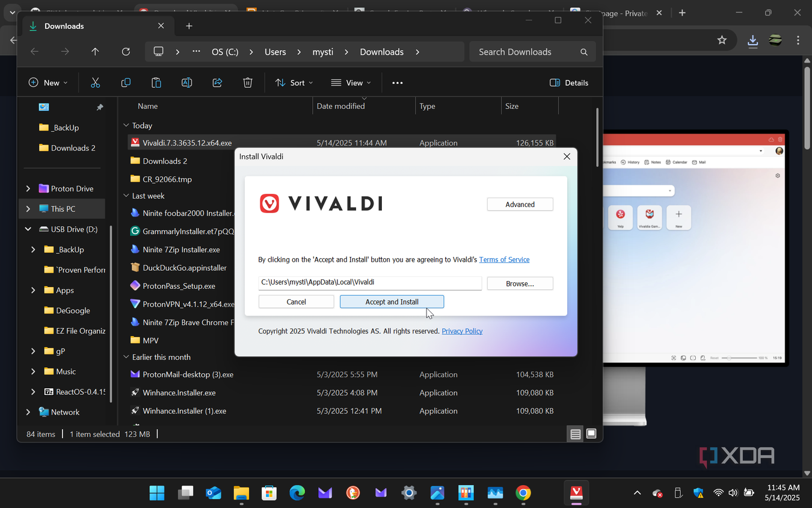Open the Privacy Policy link

(462, 331)
